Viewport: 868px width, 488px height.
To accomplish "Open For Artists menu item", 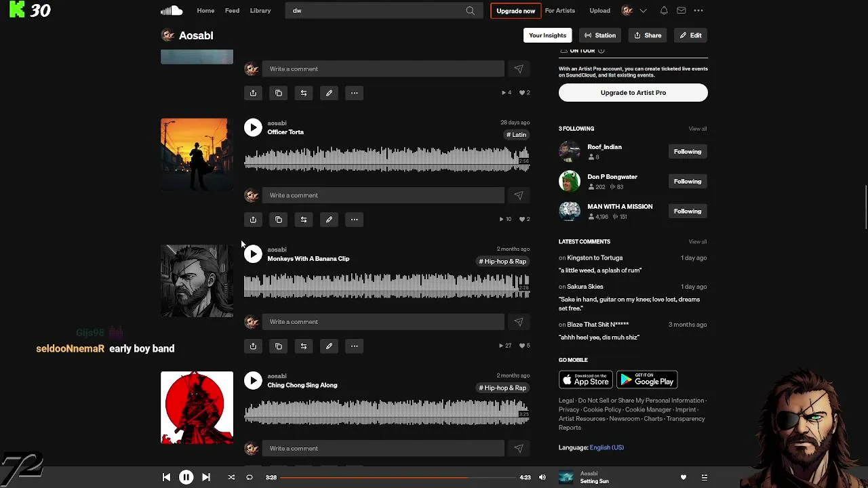I will point(560,11).
